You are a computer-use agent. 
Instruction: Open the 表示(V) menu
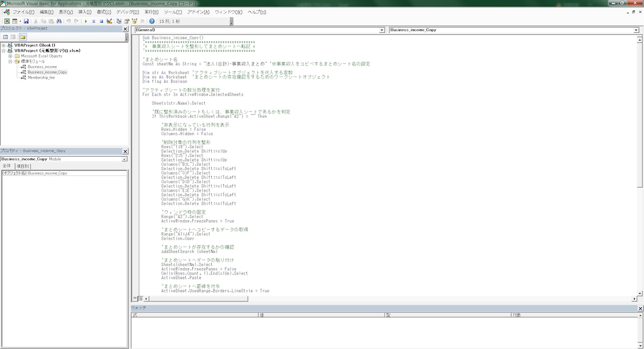66,12
